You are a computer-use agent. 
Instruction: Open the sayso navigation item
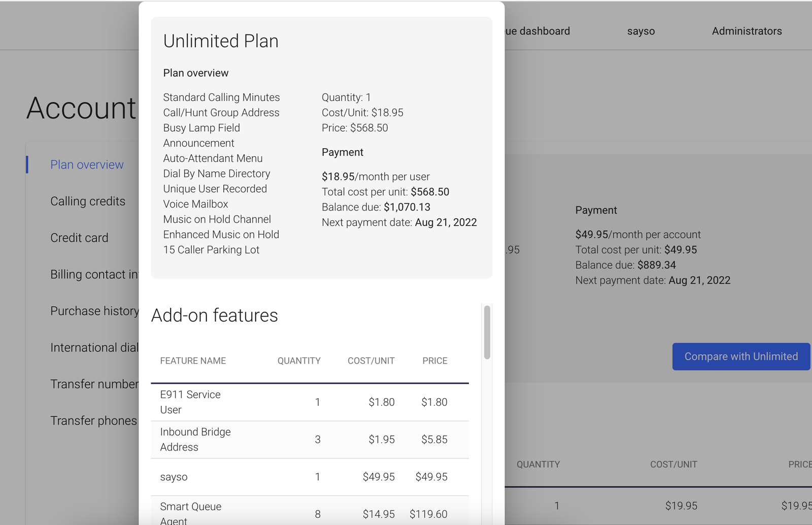(x=640, y=31)
